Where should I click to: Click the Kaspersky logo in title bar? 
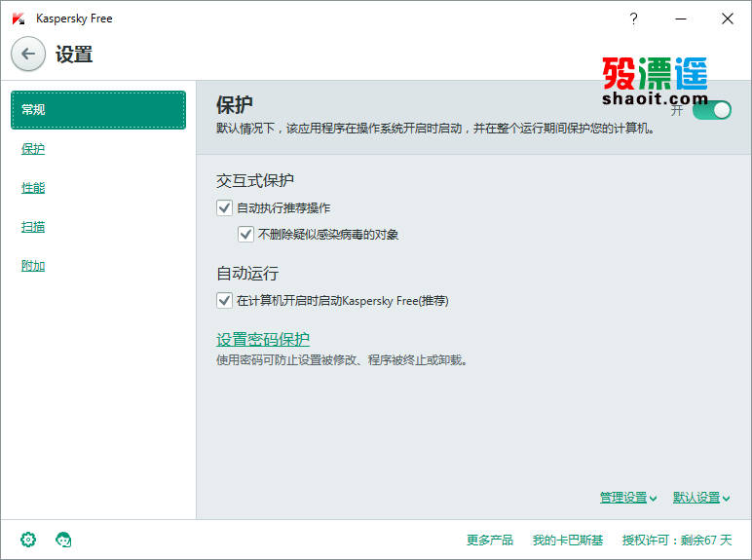19,19
